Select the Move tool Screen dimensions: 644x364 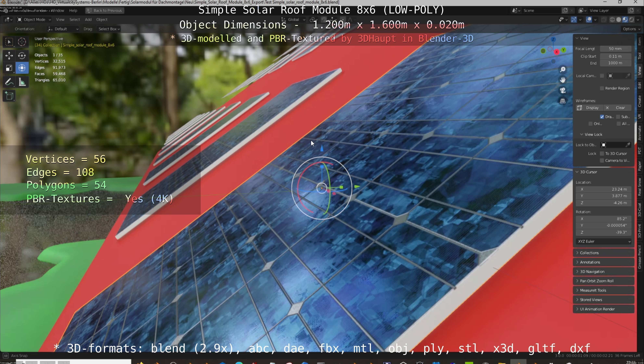click(x=9, y=56)
